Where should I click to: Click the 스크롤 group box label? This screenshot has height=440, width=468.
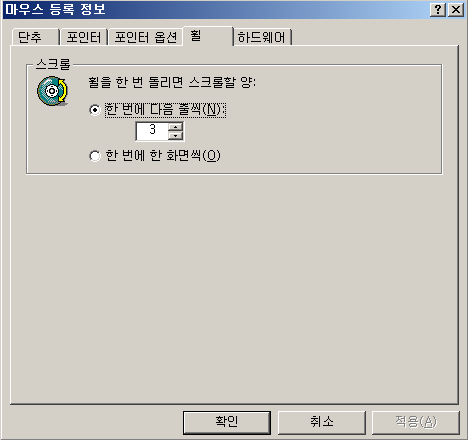tap(53, 64)
